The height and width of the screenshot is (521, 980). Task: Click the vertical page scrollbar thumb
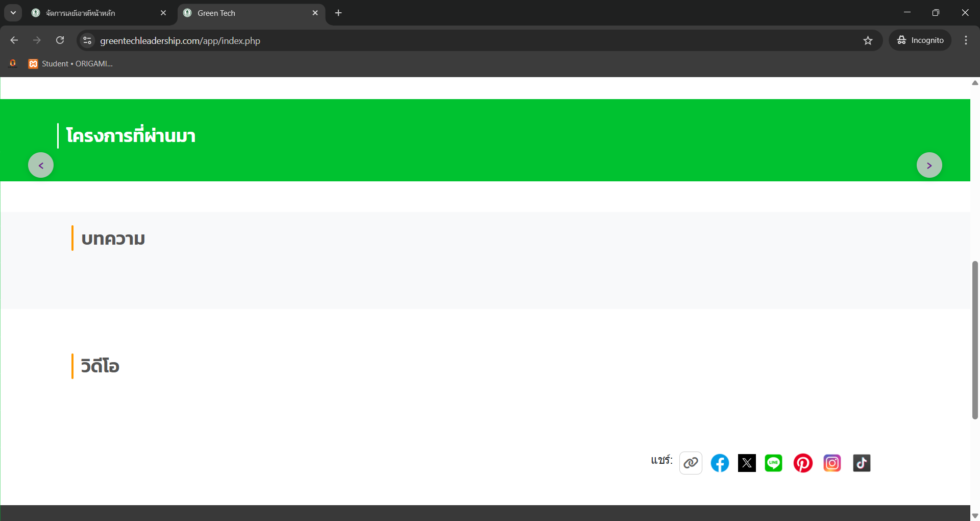(x=975, y=340)
